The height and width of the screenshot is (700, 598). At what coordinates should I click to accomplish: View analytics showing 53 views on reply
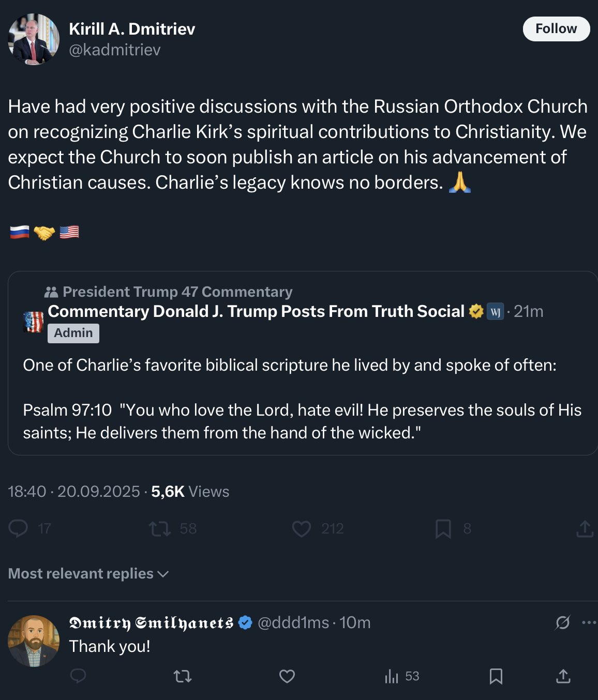point(401,676)
